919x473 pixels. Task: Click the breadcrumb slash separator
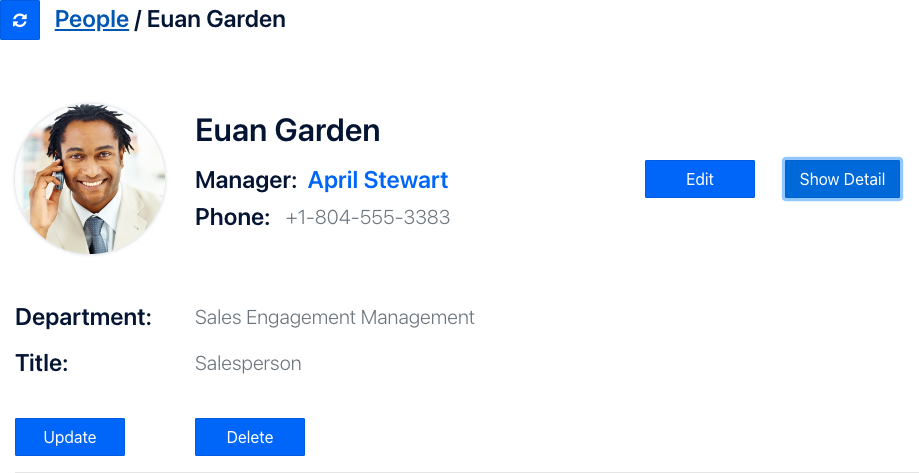coord(138,19)
